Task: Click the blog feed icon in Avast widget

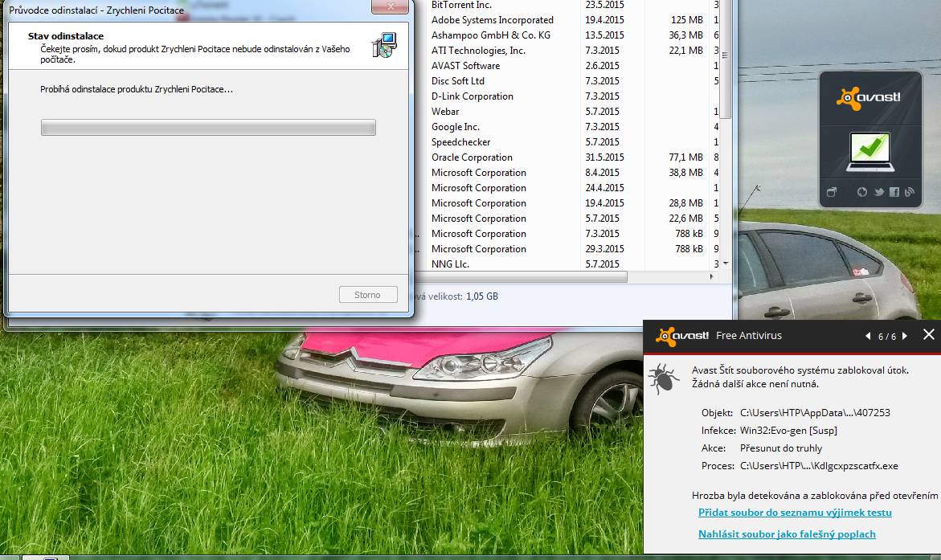Action: pyautogui.click(x=910, y=192)
